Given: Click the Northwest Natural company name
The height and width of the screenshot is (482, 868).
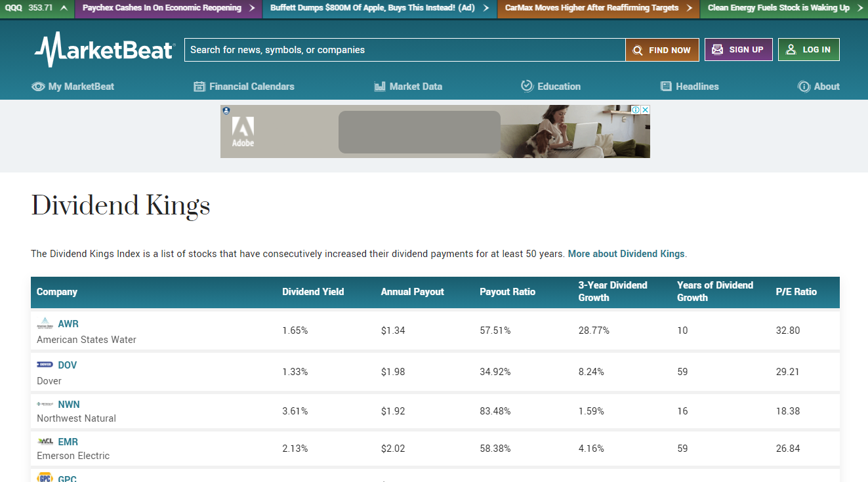Looking at the screenshot, I should (x=77, y=418).
